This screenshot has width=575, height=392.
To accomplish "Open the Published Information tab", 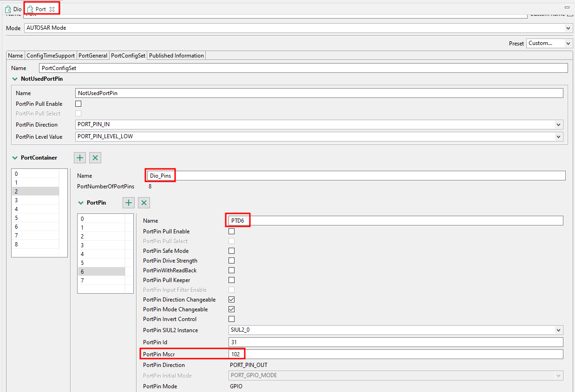I will coord(176,55).
